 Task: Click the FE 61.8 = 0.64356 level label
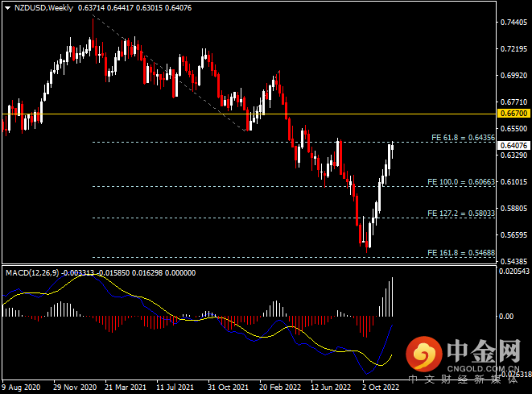[x=462, y=137]
